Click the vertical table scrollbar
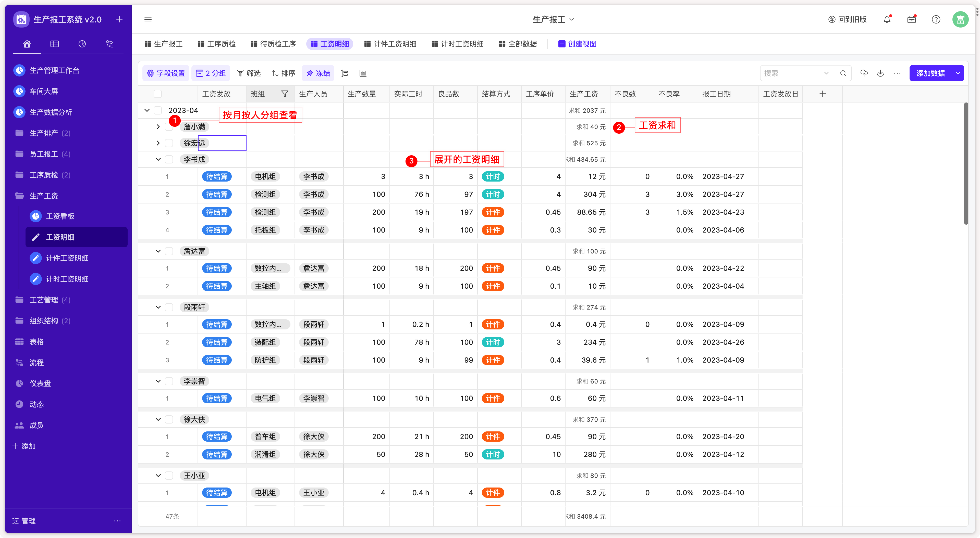Viewport: 980px width, 538px height. tap(966, 163)
